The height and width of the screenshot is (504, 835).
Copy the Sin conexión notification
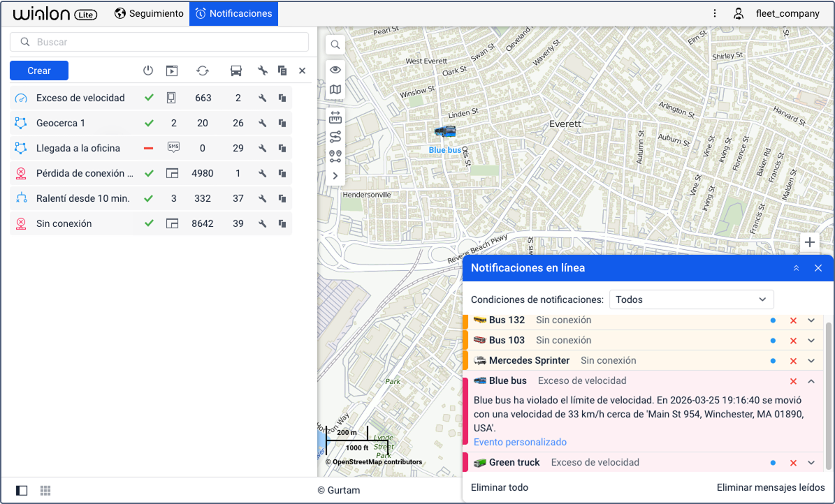(x=282, y=223)
